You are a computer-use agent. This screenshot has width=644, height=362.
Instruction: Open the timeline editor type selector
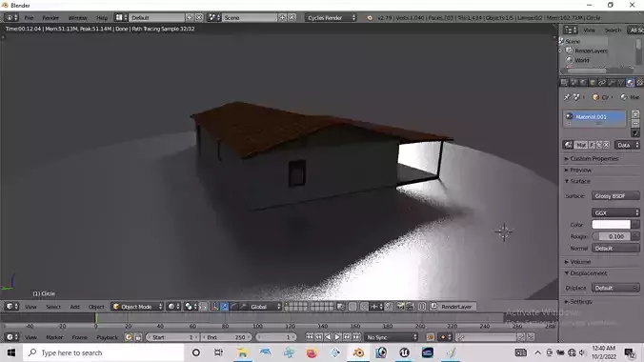pos(10,337)
